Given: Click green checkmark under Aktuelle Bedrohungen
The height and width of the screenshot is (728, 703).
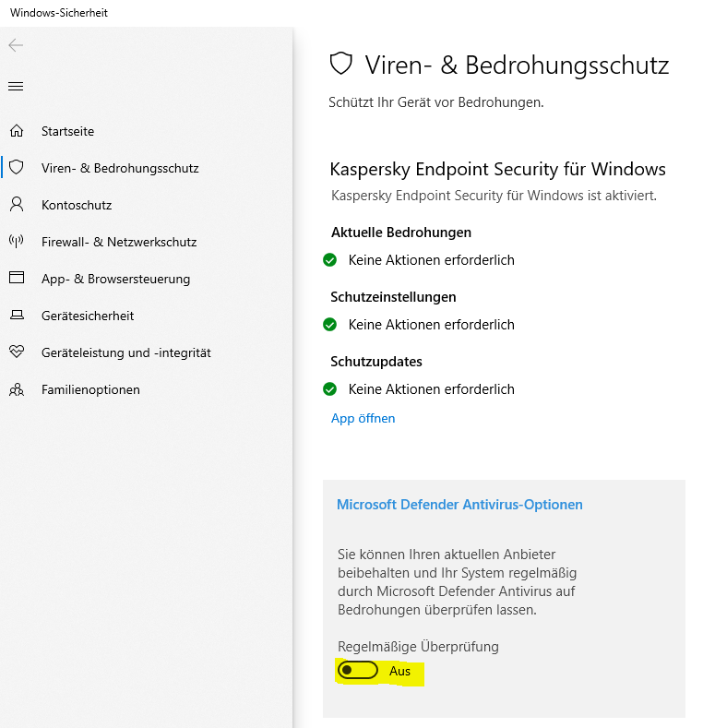Looking at the screenshot, I should (x=330, y=260).
